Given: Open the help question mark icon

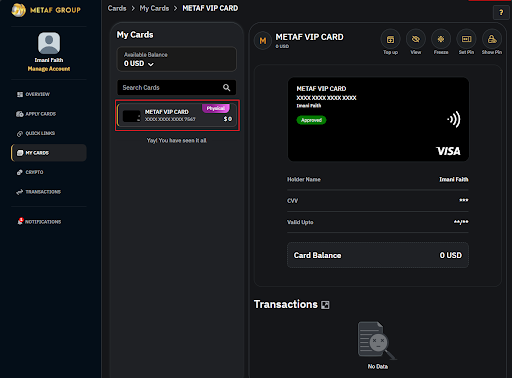Looking at the screenshot, I should coord(501,13).
